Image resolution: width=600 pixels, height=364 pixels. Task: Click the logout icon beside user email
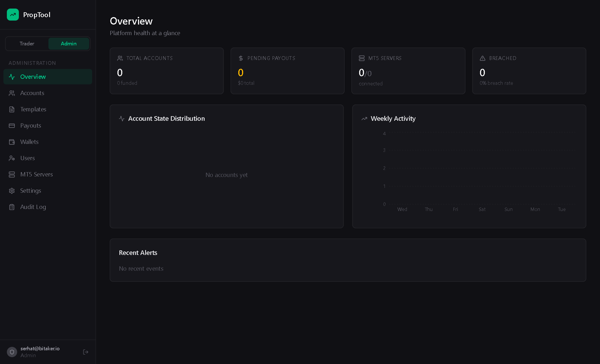85,352
